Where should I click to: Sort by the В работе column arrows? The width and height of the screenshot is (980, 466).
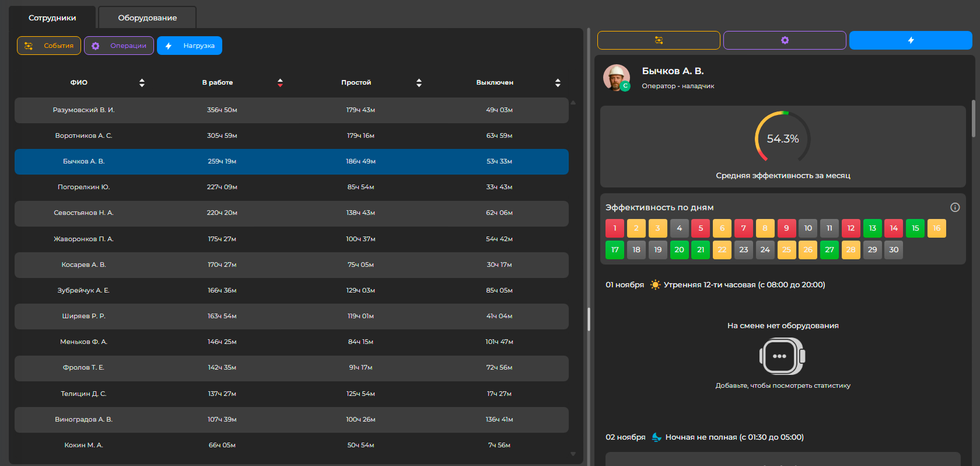coord(280,83)
